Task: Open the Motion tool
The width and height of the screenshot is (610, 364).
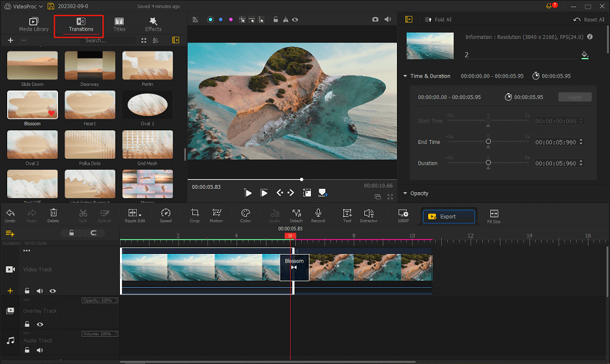Action: pyautogui.click(x=216, y=216)
